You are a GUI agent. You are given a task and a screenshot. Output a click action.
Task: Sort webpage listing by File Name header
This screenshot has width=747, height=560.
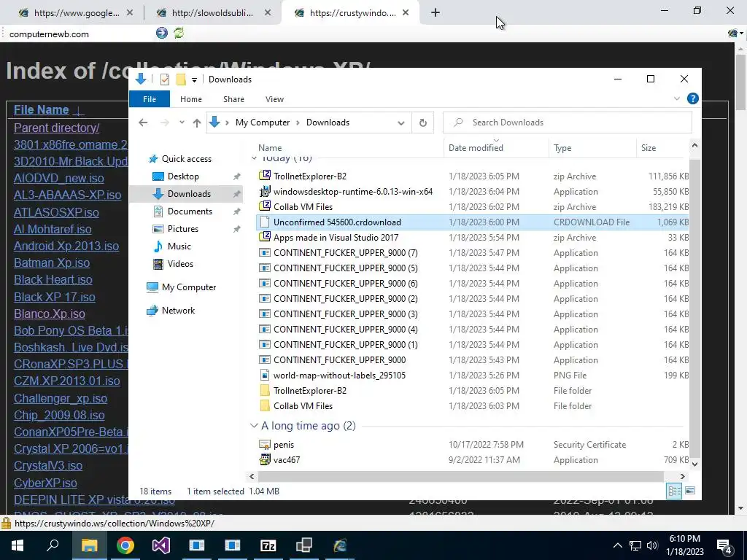click(x=41, y=110)
